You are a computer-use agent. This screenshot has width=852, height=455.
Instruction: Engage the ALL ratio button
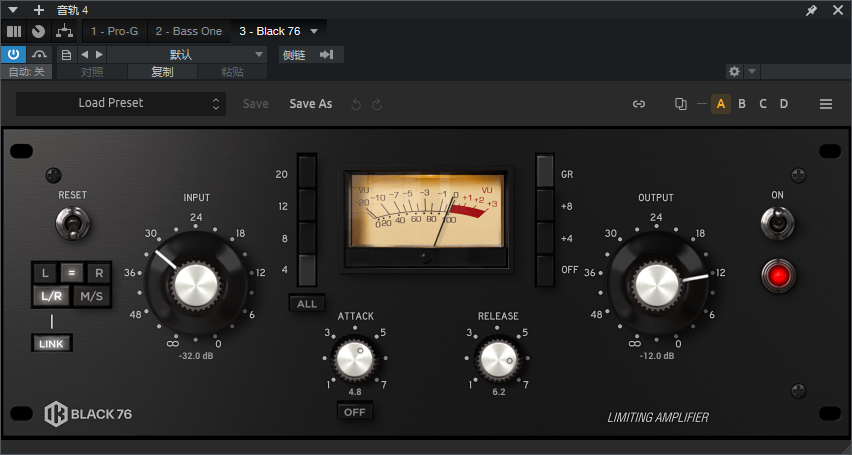tap(307, 304)
